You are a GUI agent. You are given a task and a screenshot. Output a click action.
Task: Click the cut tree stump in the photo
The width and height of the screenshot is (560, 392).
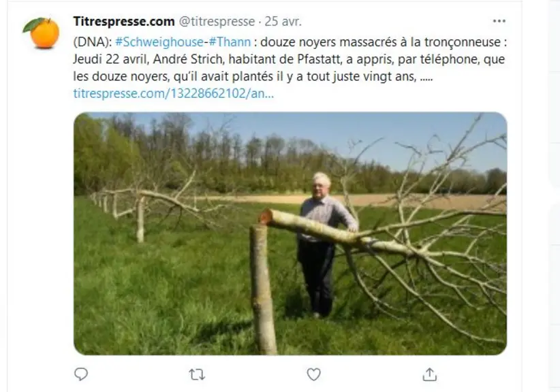(x=263, y=289)
